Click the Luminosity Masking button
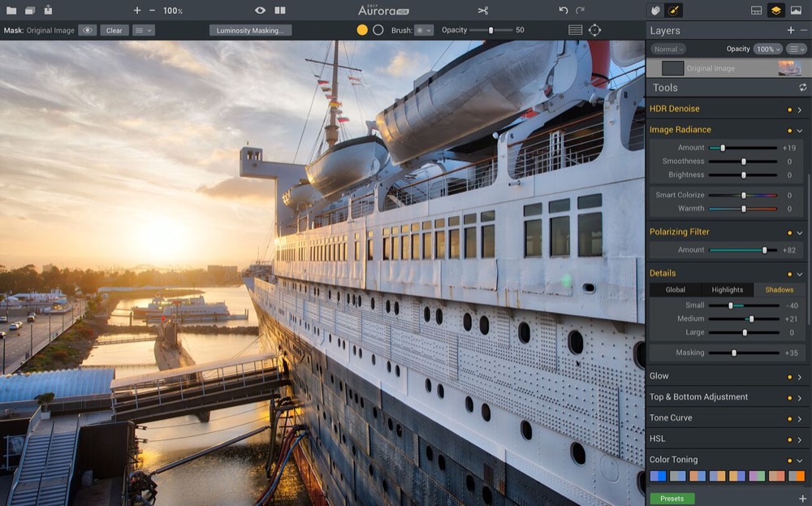Screen dimensions: 812x506 point(250,30)
